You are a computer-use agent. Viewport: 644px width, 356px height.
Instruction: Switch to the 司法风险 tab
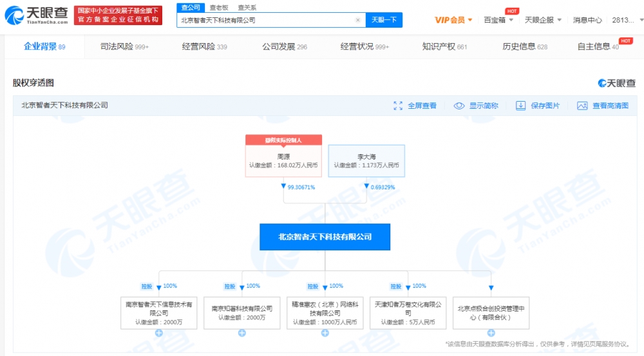[124, 46]
